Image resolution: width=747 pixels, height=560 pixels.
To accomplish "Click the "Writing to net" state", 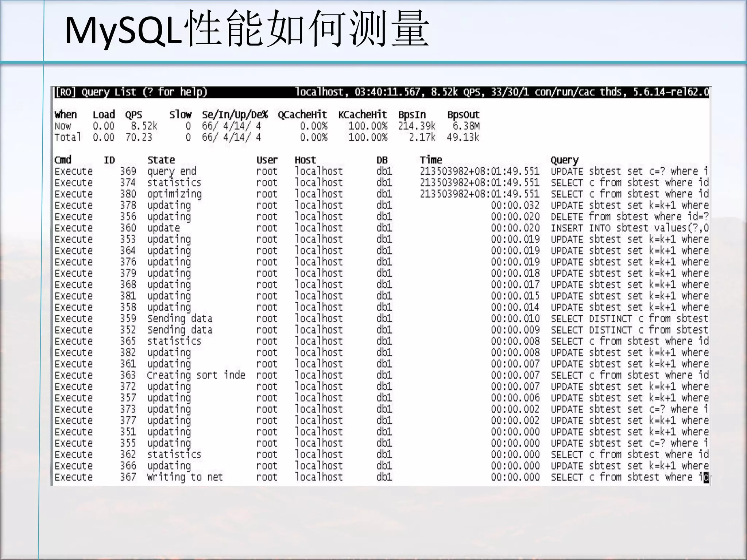I will point(185,478).
